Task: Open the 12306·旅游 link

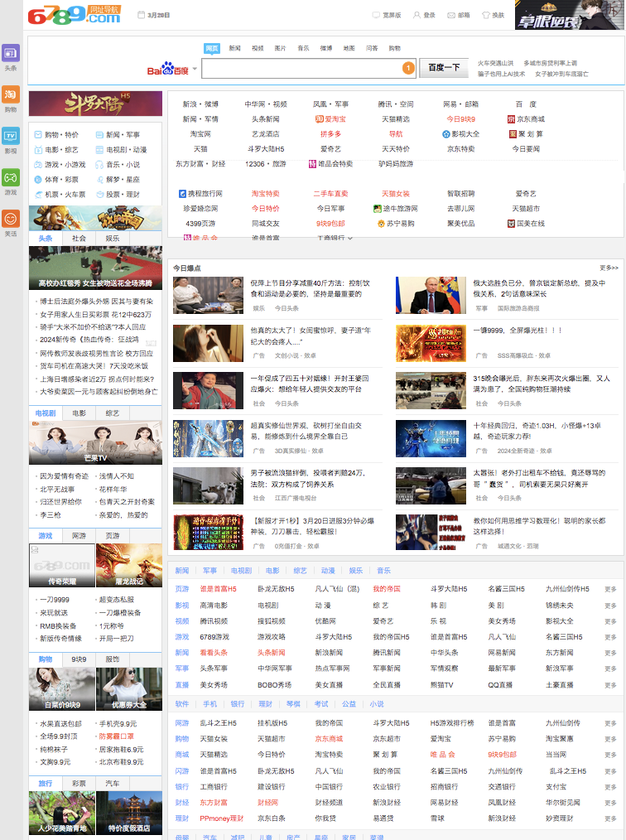Action: coord(266,164)
